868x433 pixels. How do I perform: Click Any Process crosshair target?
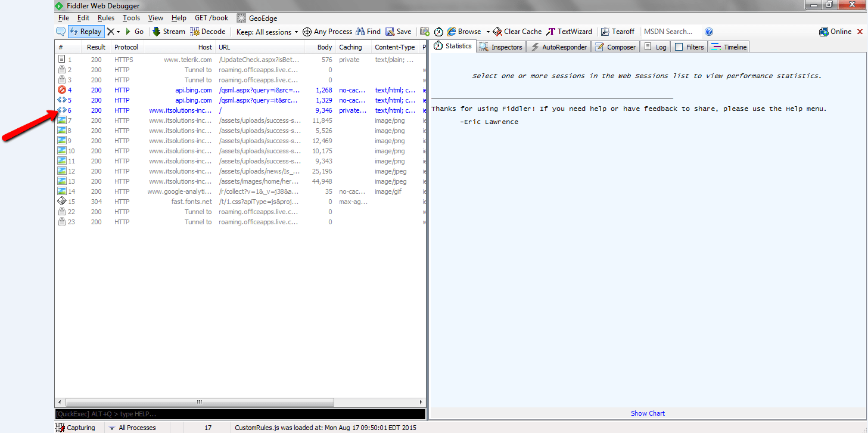click(327, 32)
